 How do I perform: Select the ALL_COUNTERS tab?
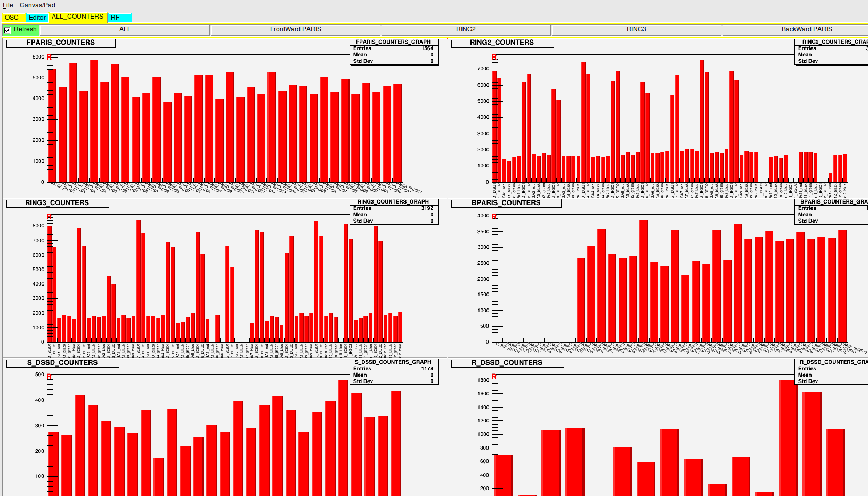pyautogui.click(x=77, y=17)
